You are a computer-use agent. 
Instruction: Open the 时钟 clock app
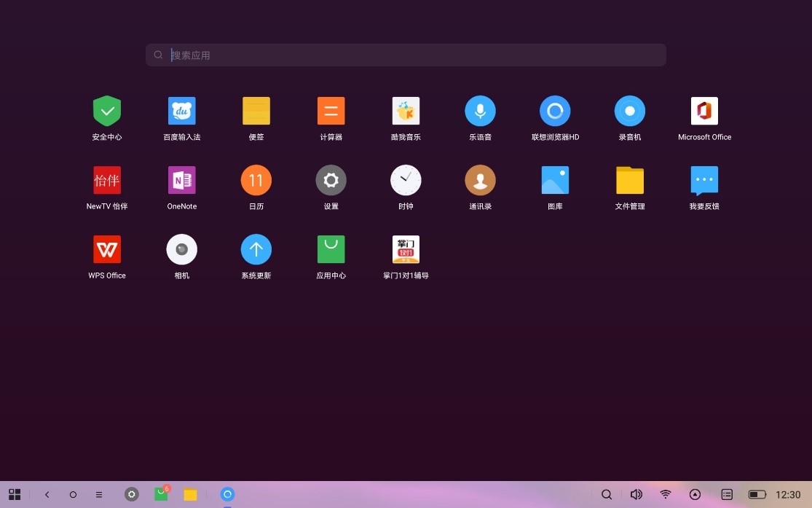[406, 180]
